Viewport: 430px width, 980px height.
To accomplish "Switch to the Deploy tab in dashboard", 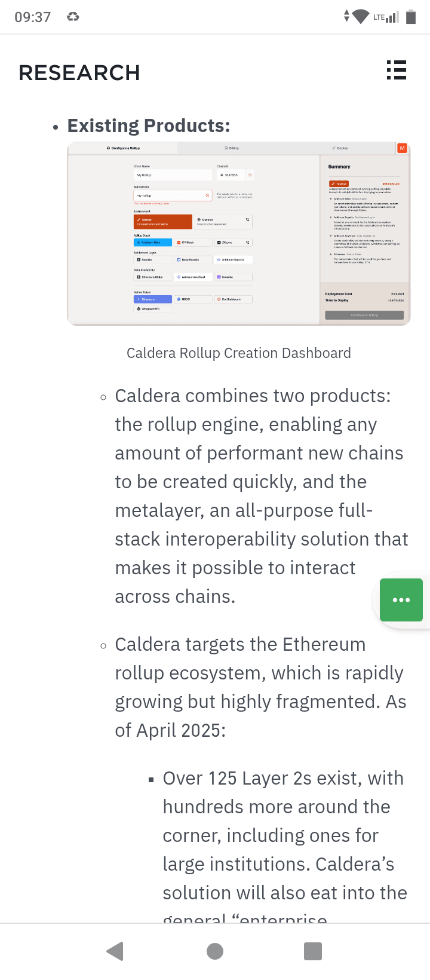I will [x=340, y=148].
